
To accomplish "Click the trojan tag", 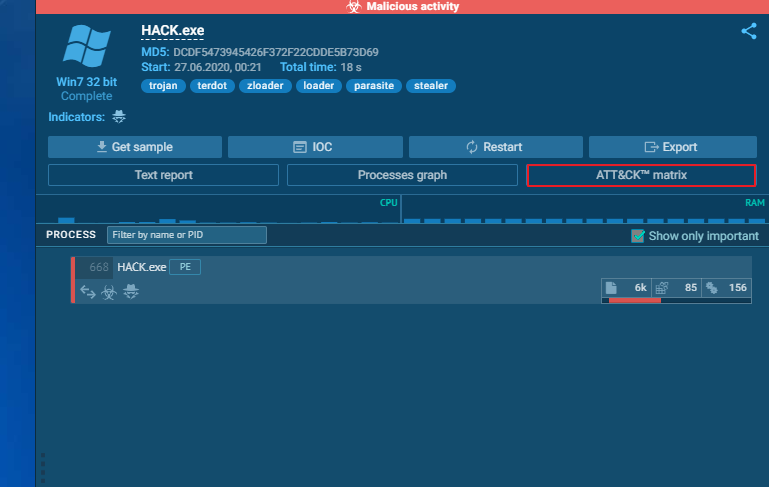I will [163, 86].
